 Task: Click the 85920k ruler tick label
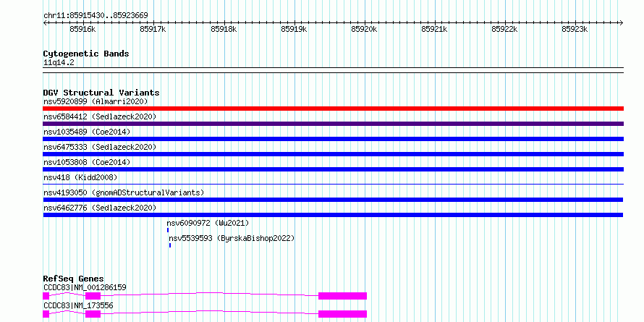(x=364, y=29)
